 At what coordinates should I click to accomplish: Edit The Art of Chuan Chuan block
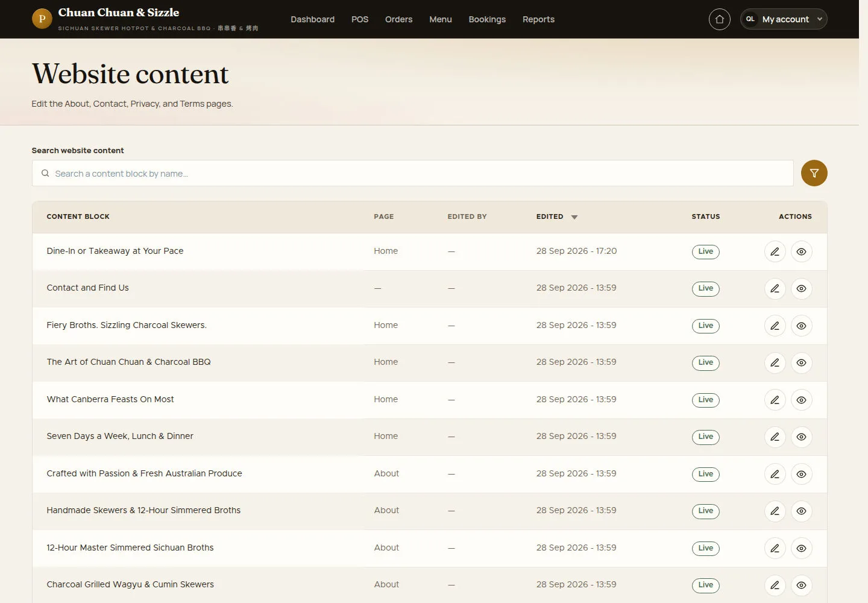[775, 362]
